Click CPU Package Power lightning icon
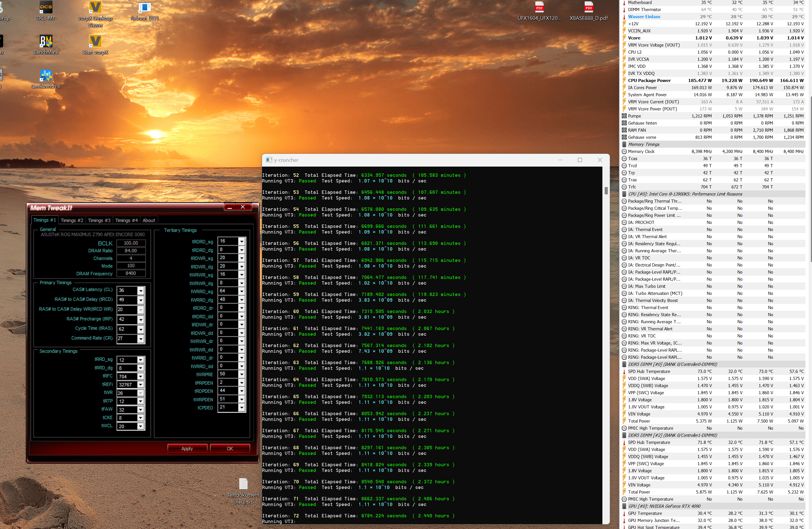This screenshot has width=812, height=529. (624, 81)
